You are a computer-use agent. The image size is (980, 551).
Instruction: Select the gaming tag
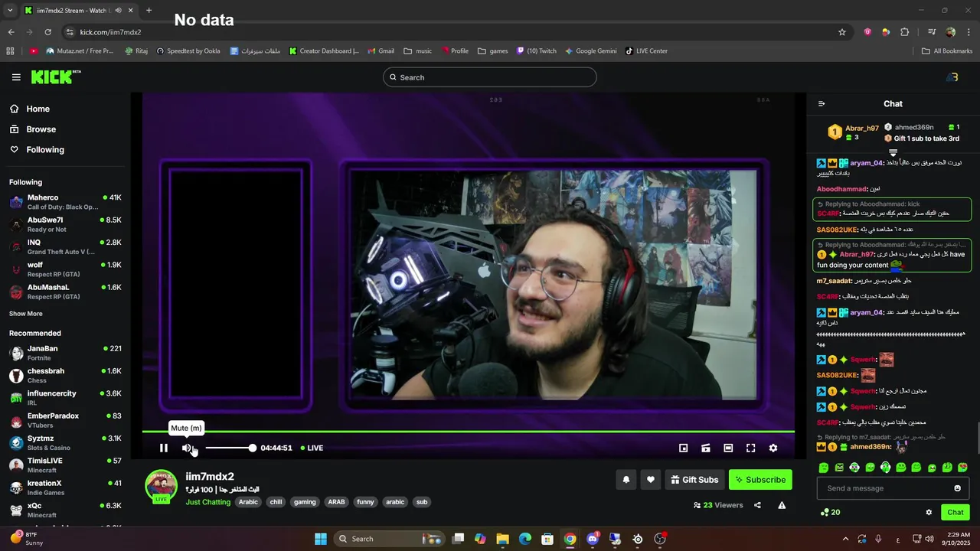pos(305,502)
